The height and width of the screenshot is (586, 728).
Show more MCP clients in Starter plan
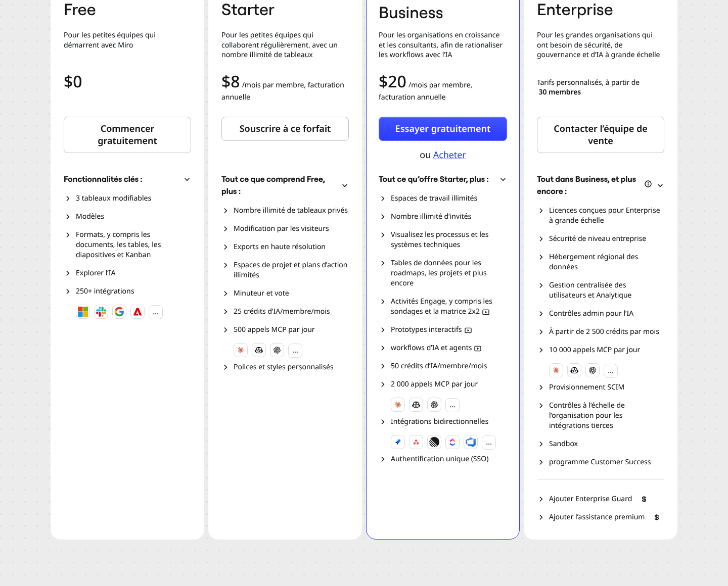(295, 351)
